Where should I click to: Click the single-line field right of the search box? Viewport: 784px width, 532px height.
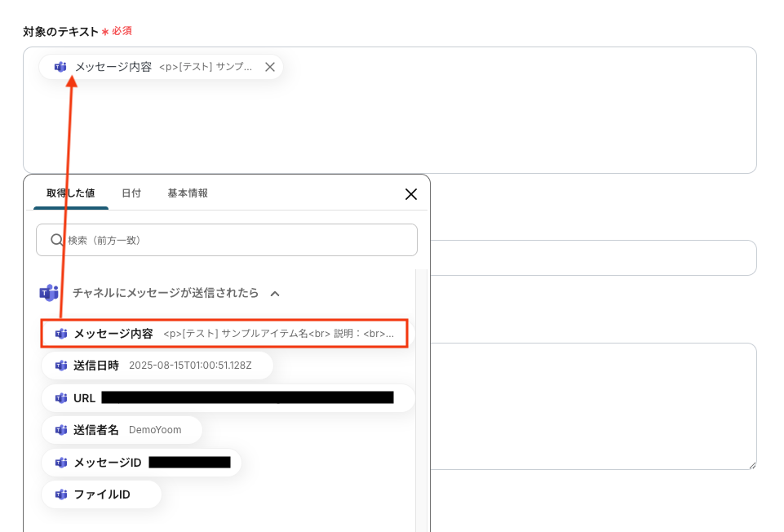pyautogui.click(x=593, y=258)
